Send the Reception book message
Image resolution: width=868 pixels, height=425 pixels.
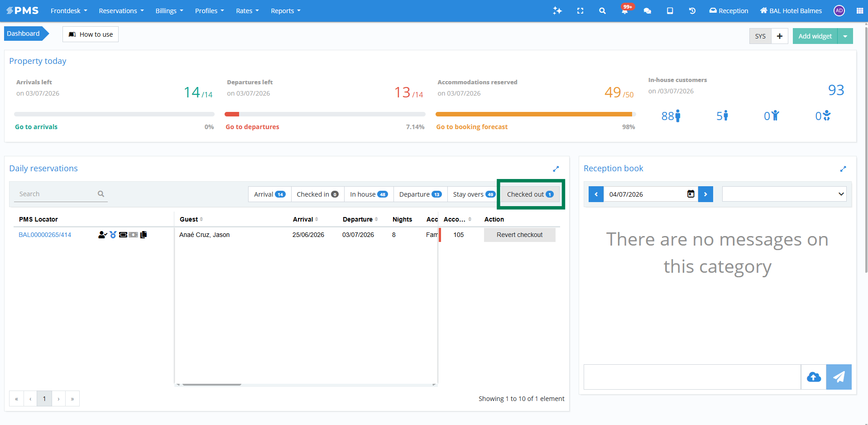pos(839,377)
